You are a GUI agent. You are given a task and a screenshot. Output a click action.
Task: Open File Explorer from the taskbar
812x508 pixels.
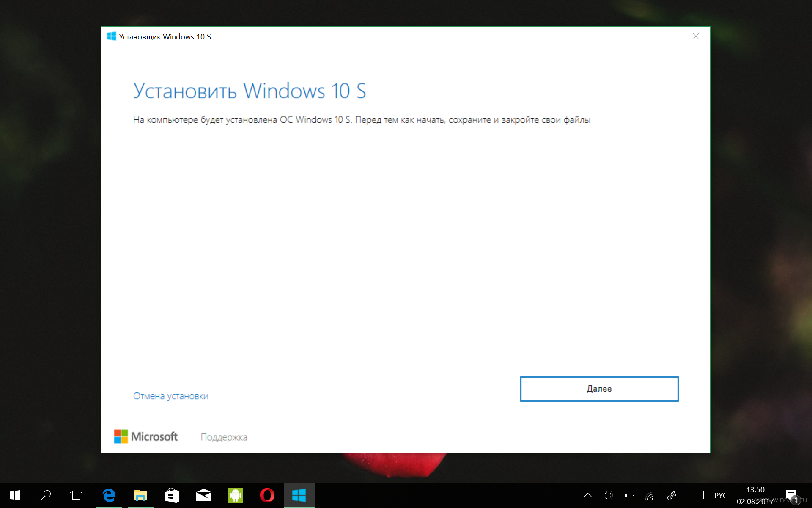tap(140, 495)
